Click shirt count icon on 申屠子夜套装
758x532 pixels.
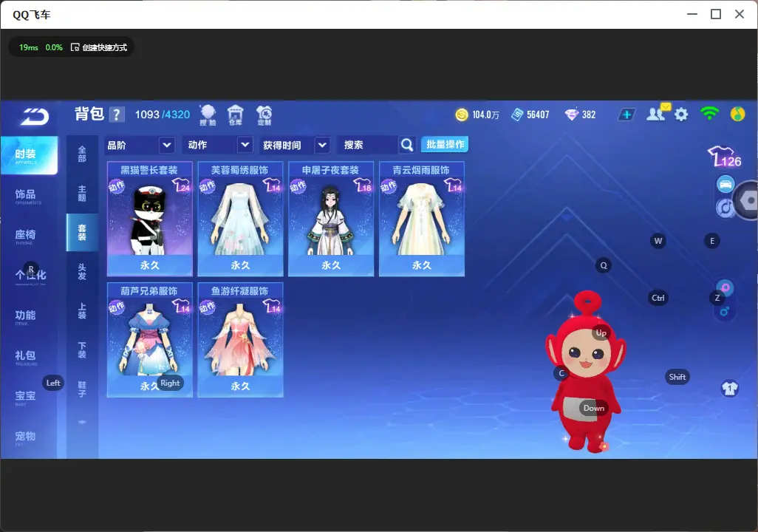pos(362,185)
